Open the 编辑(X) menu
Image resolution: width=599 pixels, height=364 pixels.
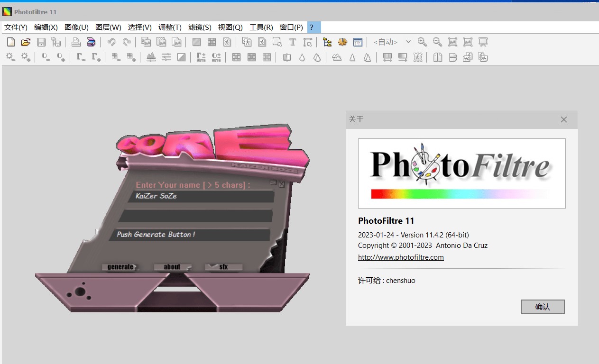point(46,27)
